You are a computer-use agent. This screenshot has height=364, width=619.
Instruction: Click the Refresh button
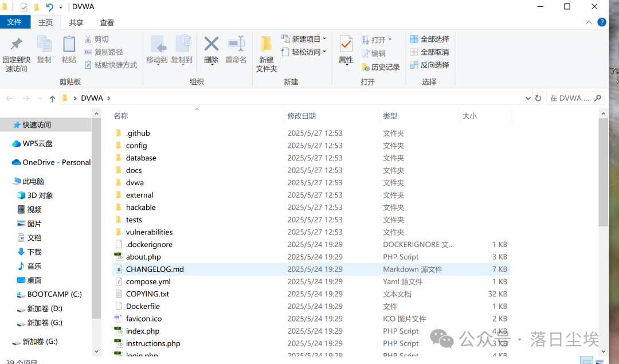538,98
